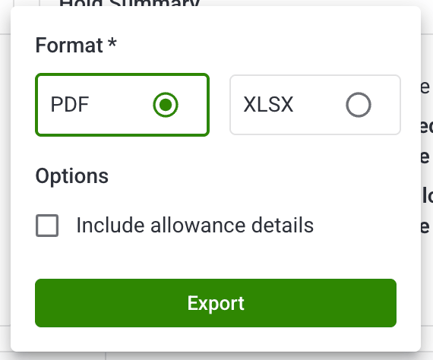
Task: Click the "Include allowance details" label text
Action: pyautogui.click(x=195, y=225)
